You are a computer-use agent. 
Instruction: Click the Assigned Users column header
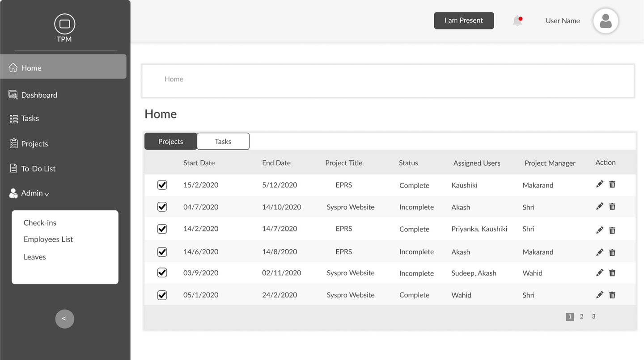click(477, 163)
